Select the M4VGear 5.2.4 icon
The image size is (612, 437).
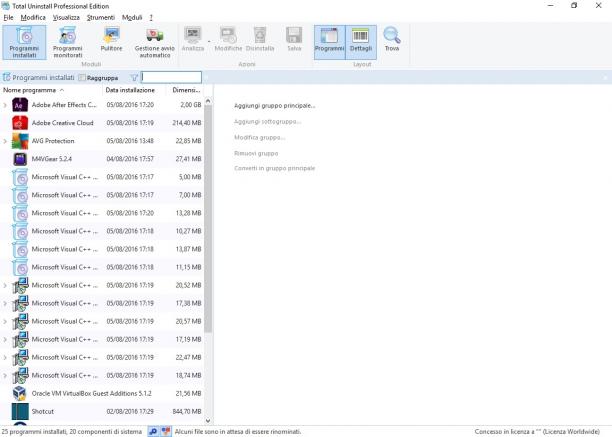pyautogui.click(x=20, y=159)
